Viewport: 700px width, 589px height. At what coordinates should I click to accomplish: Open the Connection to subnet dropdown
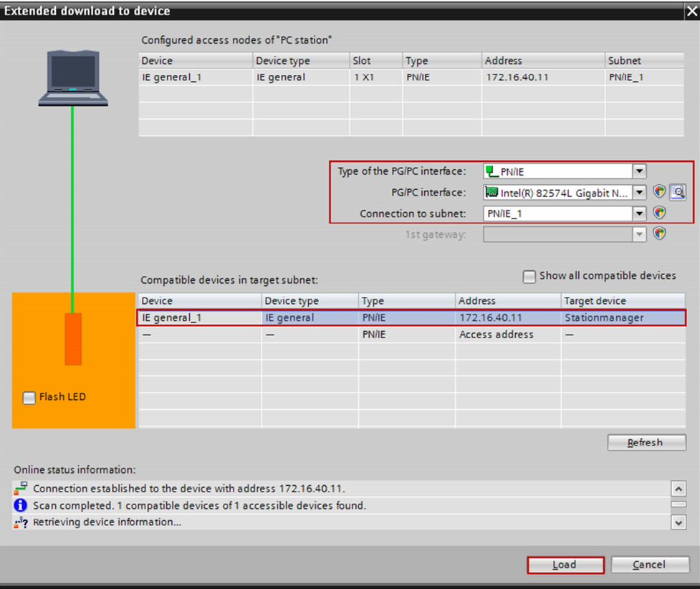click(x=639, y=214)
